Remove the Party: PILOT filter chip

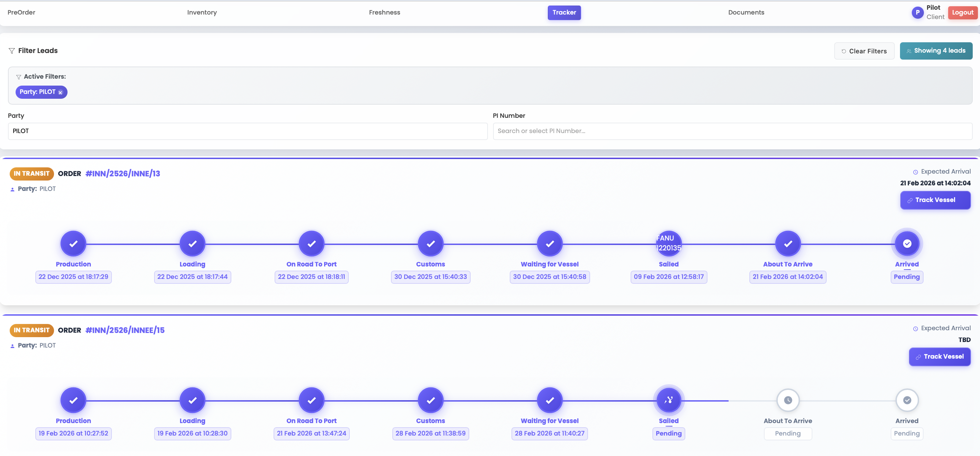point(60,93)
